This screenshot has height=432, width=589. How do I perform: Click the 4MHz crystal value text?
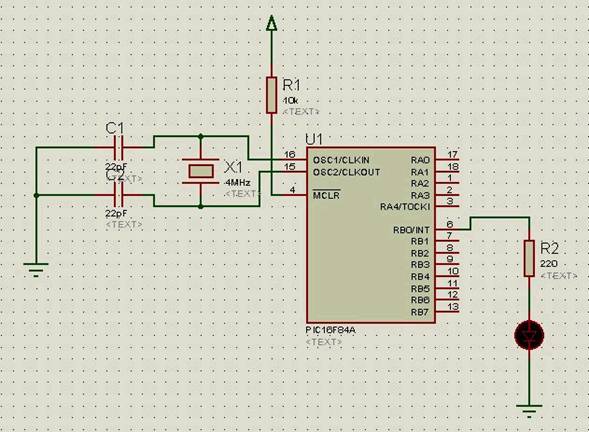237,183
